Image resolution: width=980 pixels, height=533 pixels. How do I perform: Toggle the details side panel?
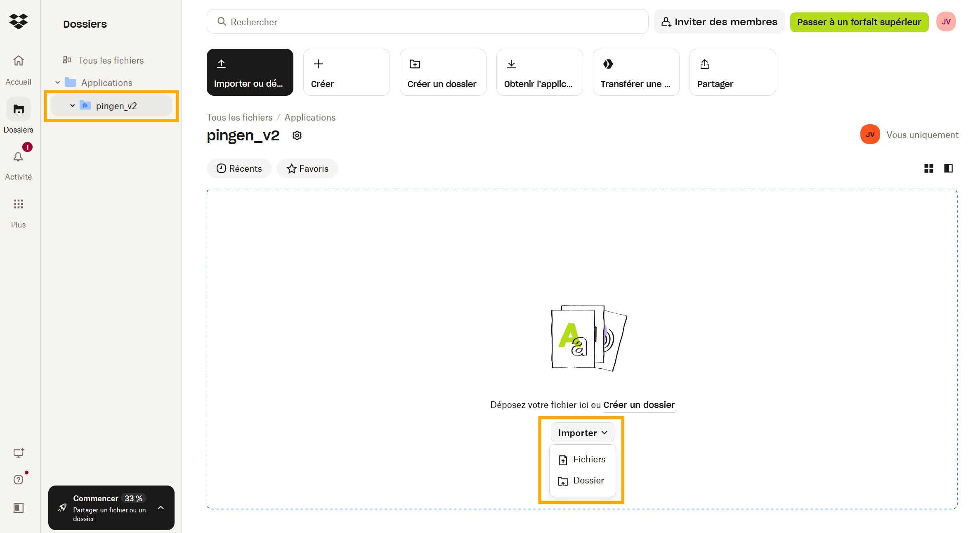pos(948,168)
